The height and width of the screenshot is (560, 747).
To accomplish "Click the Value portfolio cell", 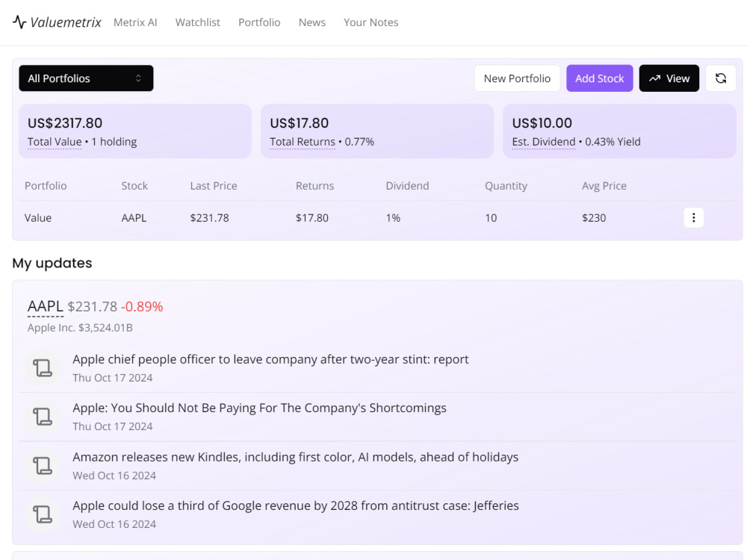I will tap(38, 217).
